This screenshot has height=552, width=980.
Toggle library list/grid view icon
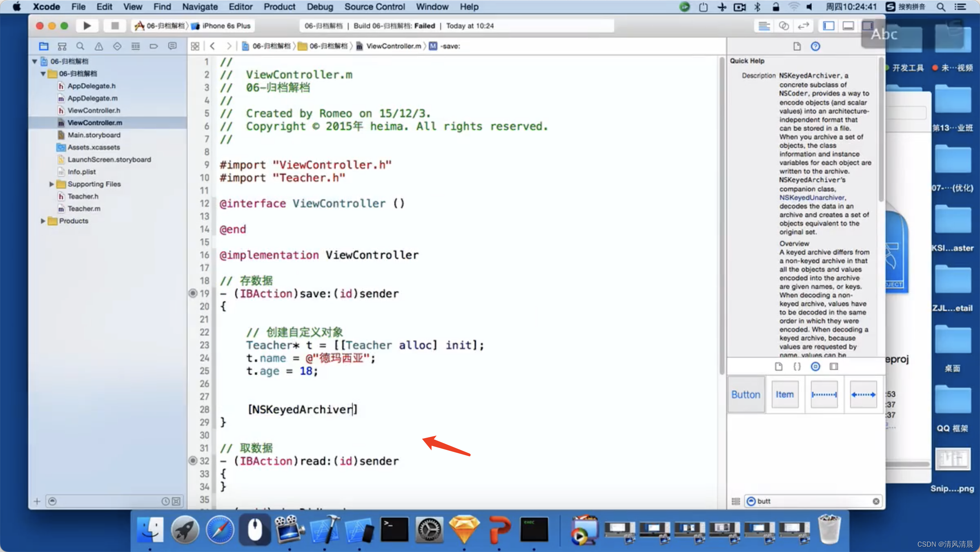(736, 501)
